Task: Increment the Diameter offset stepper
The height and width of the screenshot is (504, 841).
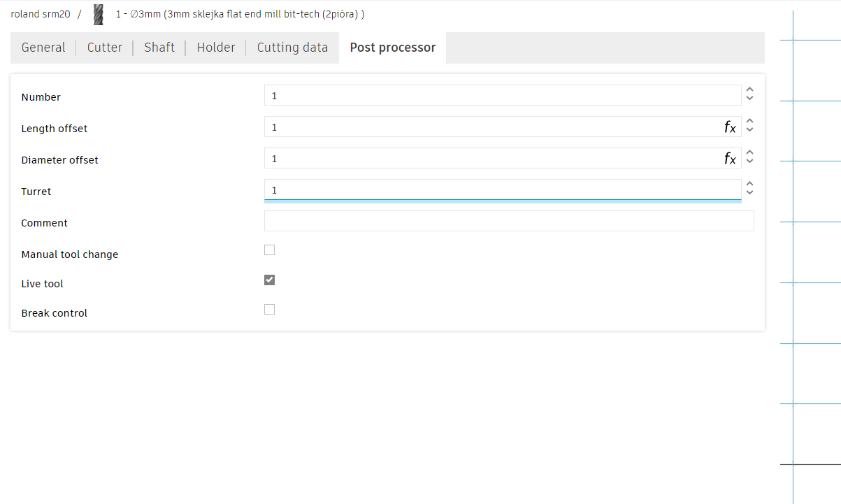Action: click(750, 152)
